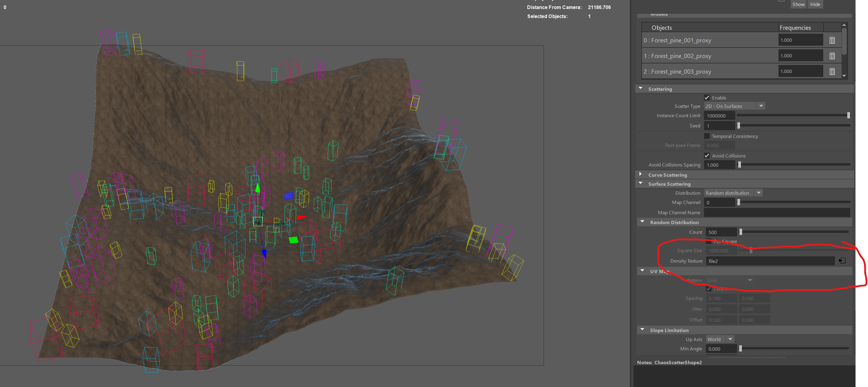Click the red X-axis move arrow
Viewport: 868px width, 387px height.
coord(302,217)
